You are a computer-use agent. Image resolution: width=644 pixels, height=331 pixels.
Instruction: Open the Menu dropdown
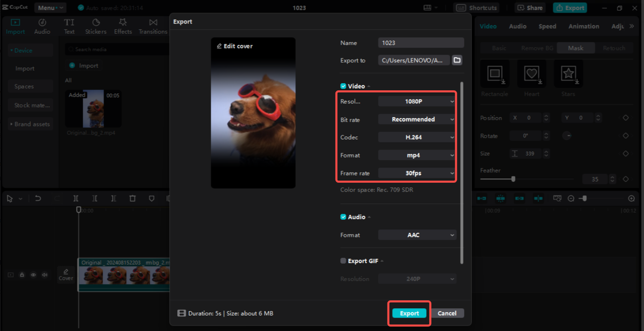point(50,8)
